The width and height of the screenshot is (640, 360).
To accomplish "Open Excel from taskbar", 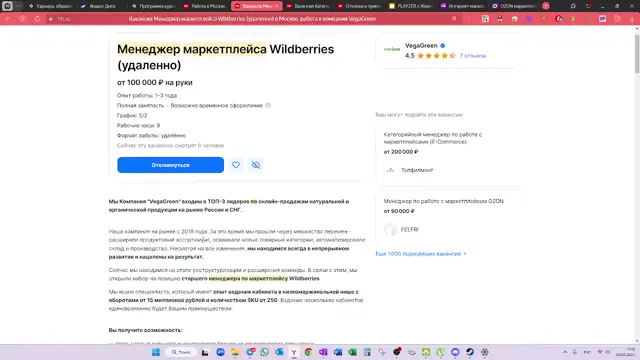I will [353, 352].
